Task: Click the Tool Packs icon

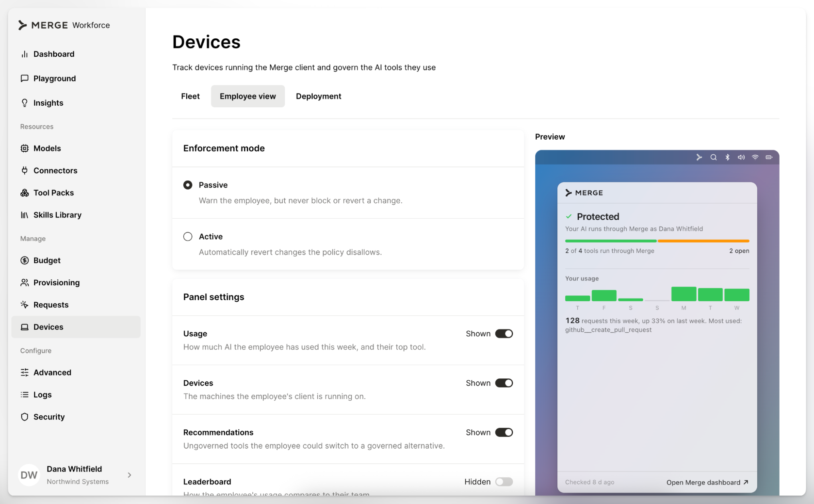Action: (24, 193)
